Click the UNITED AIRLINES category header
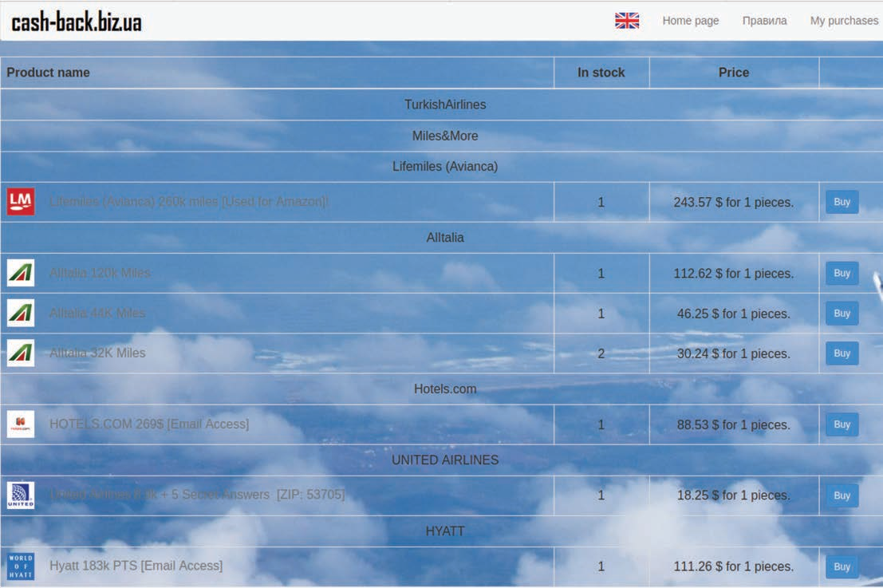This screenshot has width=883, height=588. click(x=445, y=460)
